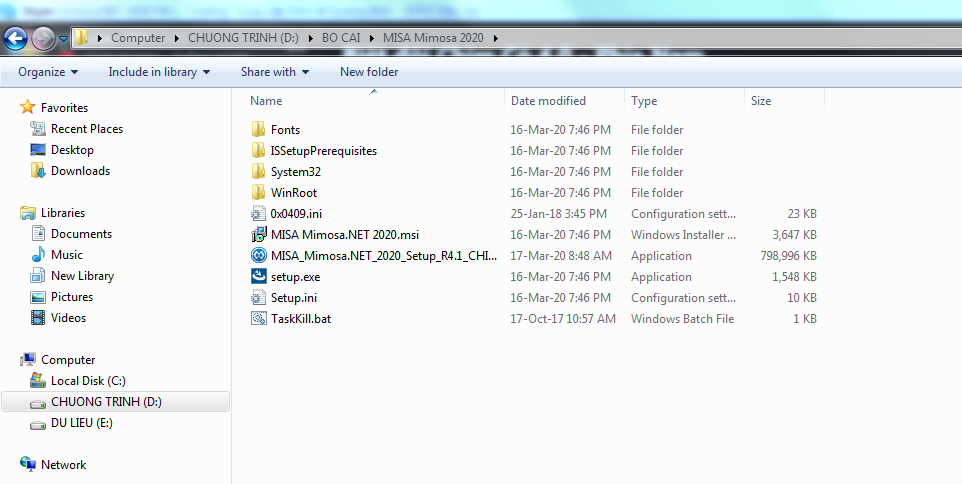Screen dimensions: 962x484
Task: Open the Documents library
Action: [x=81, y=234]
